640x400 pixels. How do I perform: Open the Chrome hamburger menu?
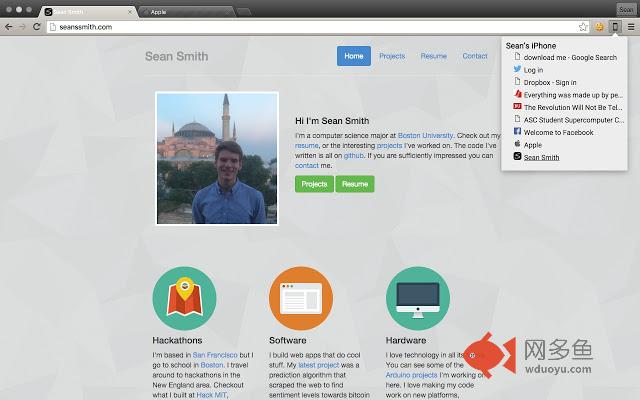point(631,27)
